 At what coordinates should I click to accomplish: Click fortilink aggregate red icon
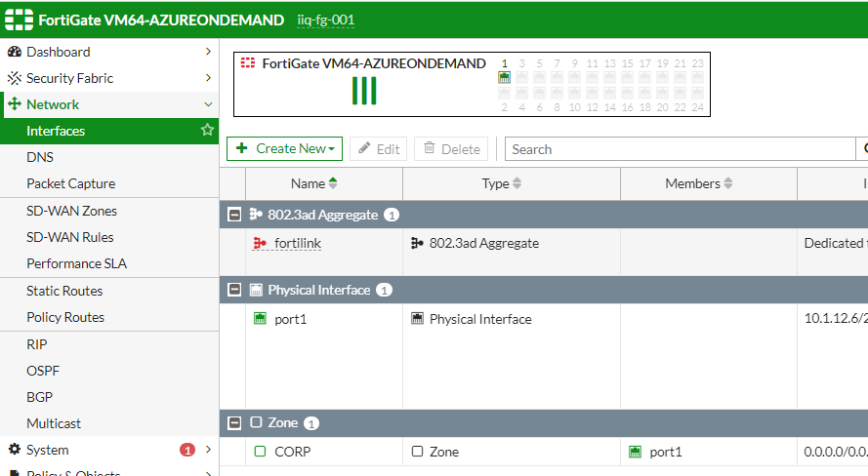point(260,243)
